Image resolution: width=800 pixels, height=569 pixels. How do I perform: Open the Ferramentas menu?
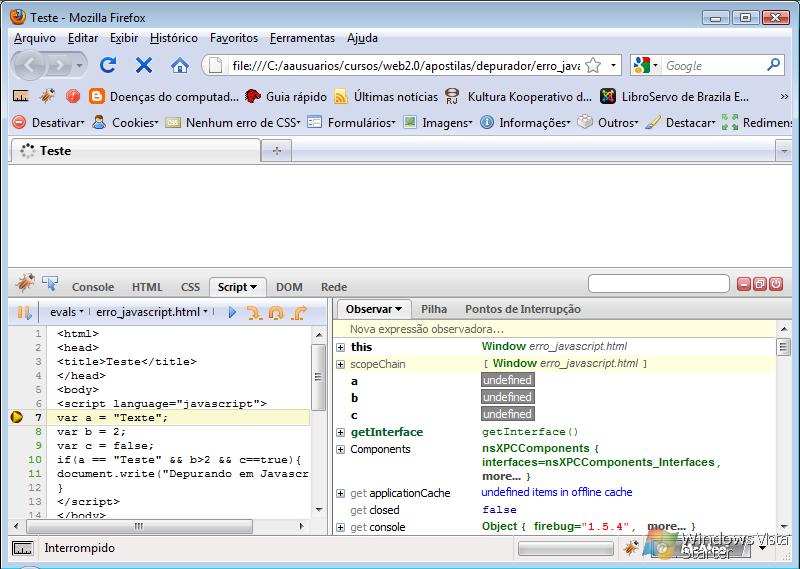[302, 38]
